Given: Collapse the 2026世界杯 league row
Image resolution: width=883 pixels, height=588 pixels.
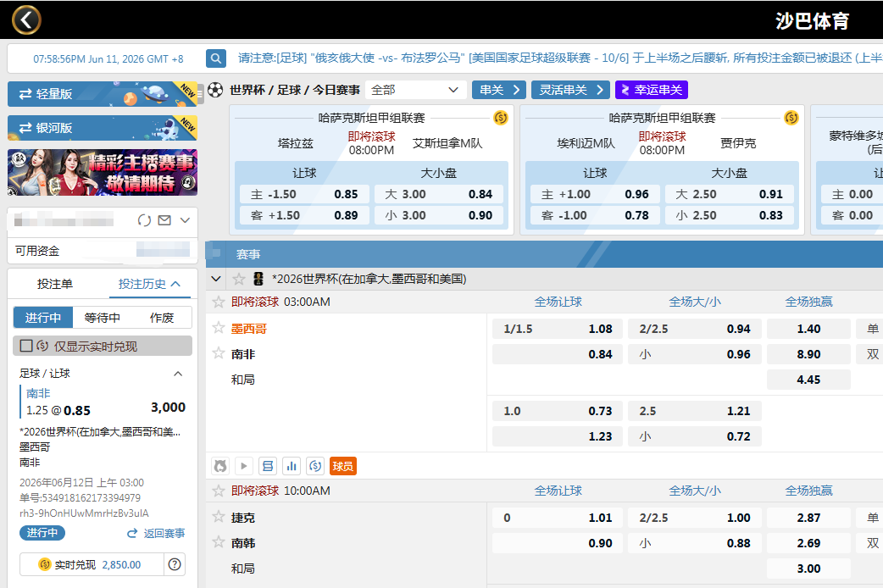Looking at the screenshot, I should (216, 279).
